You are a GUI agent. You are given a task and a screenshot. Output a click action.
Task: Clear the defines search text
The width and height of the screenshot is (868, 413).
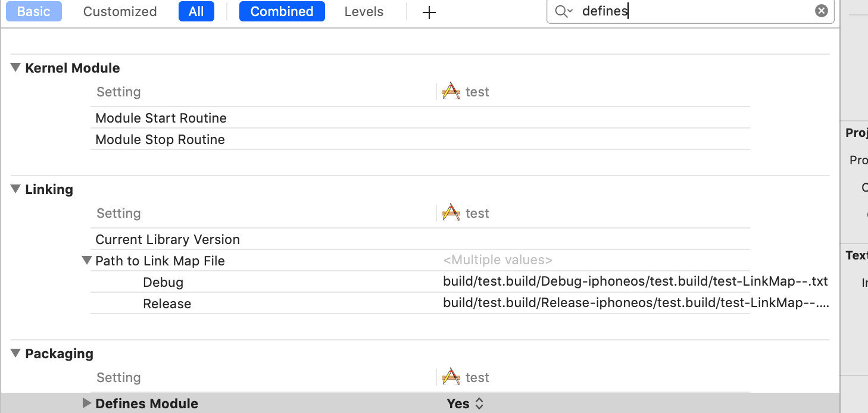tap(822, 11)
